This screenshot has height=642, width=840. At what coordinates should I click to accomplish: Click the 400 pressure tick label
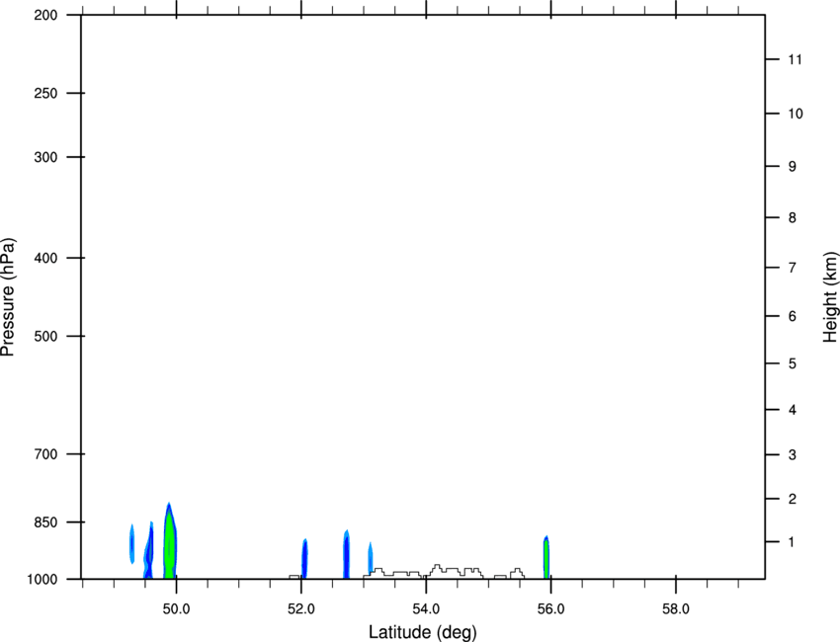[x=45, y=258]
